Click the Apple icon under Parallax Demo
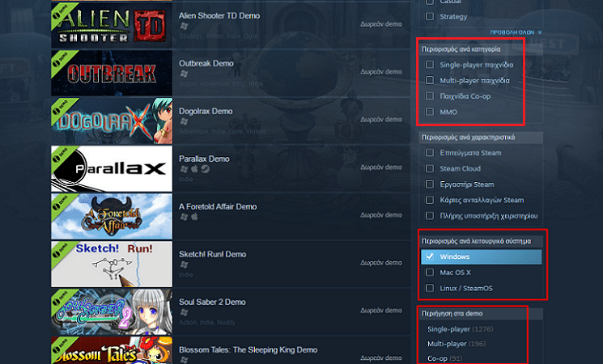This screenshot has width=603, height=364. (194, 169)
